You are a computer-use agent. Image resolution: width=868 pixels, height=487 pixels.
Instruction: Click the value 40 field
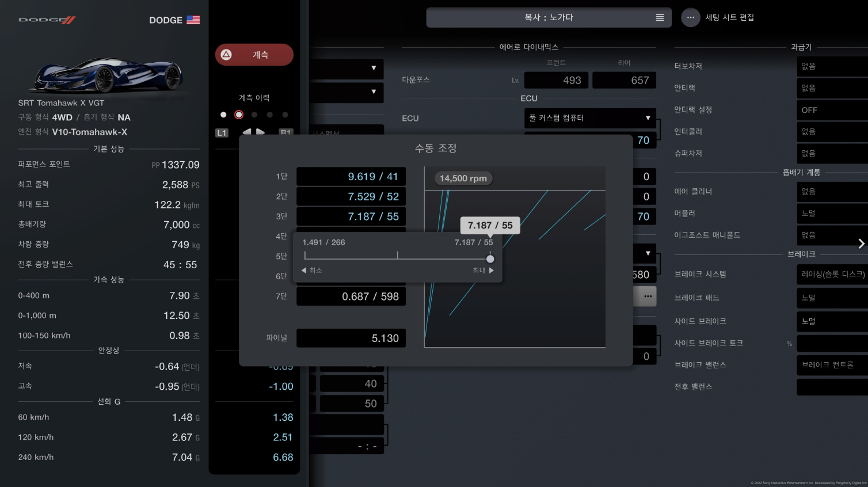(x=352, y=384)
